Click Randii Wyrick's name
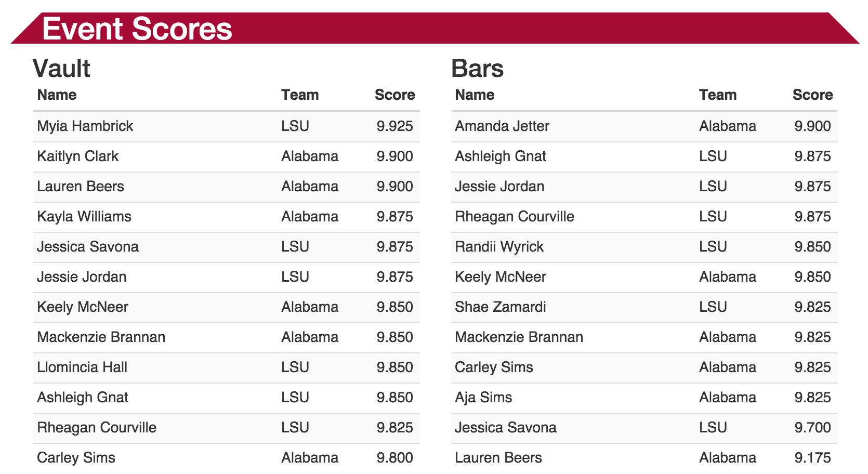The width and height of the screenshot is (868, 474). point(499,247)
